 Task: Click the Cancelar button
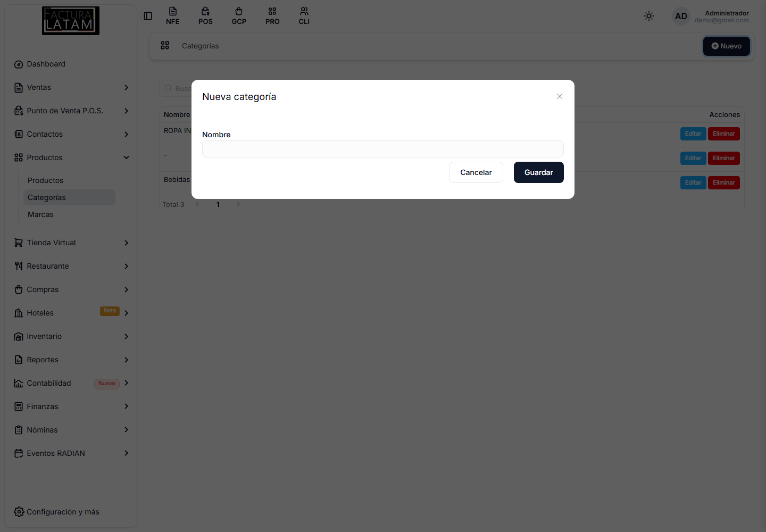point(476,172)
